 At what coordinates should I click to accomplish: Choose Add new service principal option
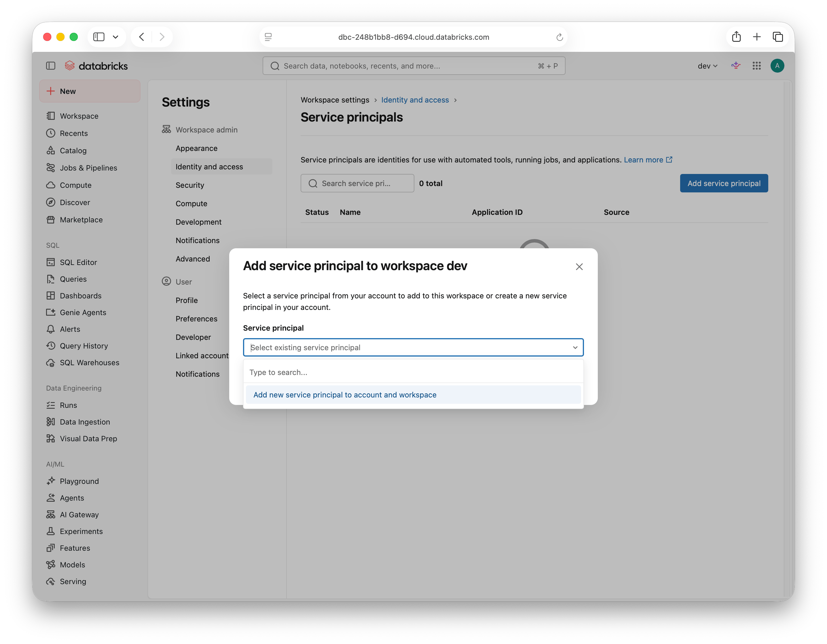tap(413, 395)
